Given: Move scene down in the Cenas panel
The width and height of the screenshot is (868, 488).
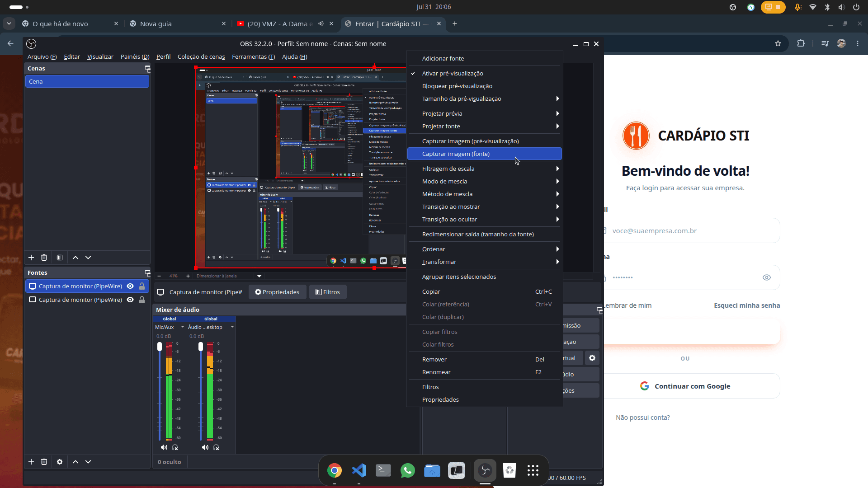Looking at the screenshot, I should point(88,258).
